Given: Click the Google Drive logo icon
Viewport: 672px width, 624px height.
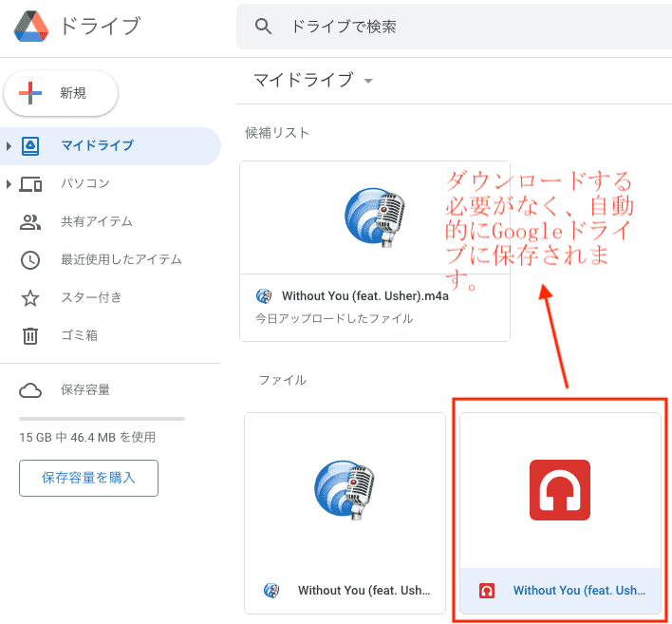Looking at the screenshot, I should [x=31, y=27].
